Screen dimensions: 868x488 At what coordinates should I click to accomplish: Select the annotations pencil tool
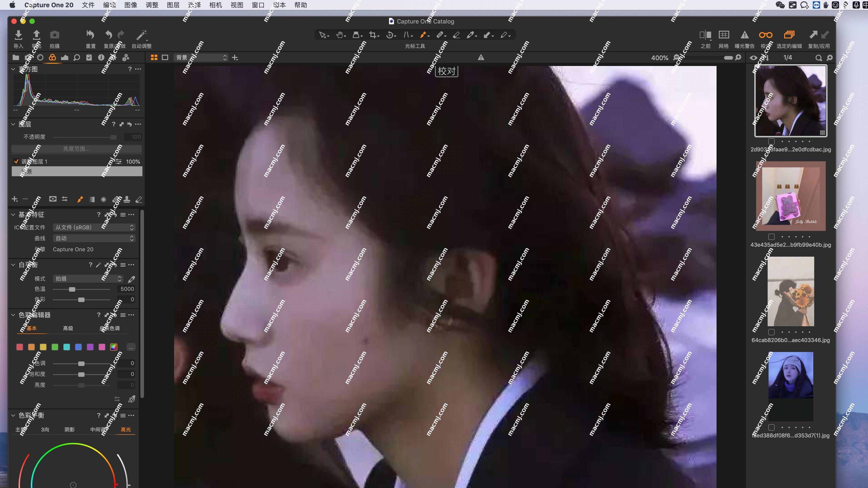tap(504, 35)
